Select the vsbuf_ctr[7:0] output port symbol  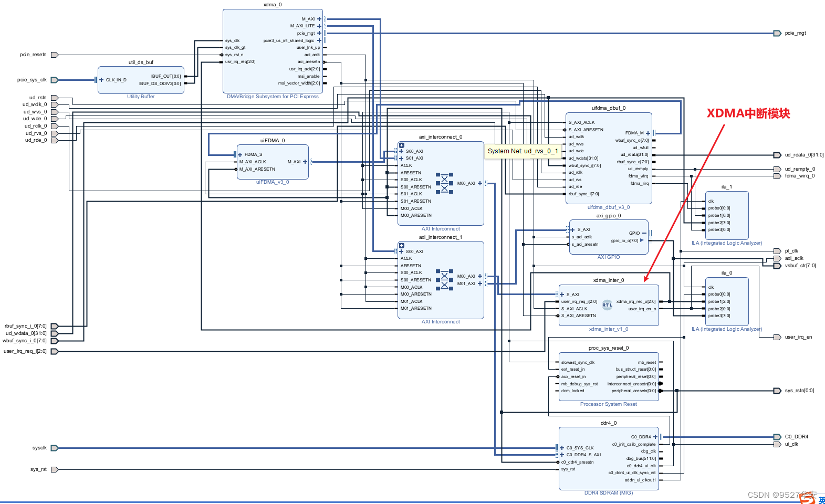pyautogui.click(x=777, y=266)
